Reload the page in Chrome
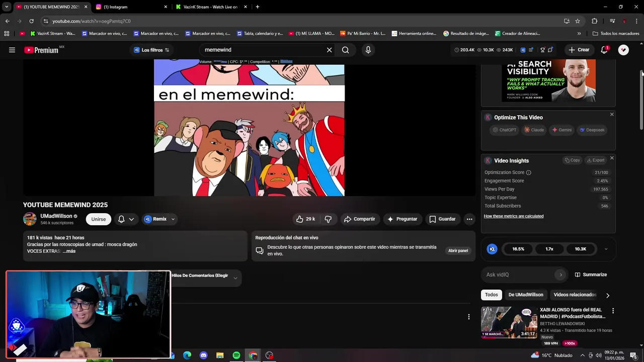This screenshot has width=644, height=362. [31, 21]
